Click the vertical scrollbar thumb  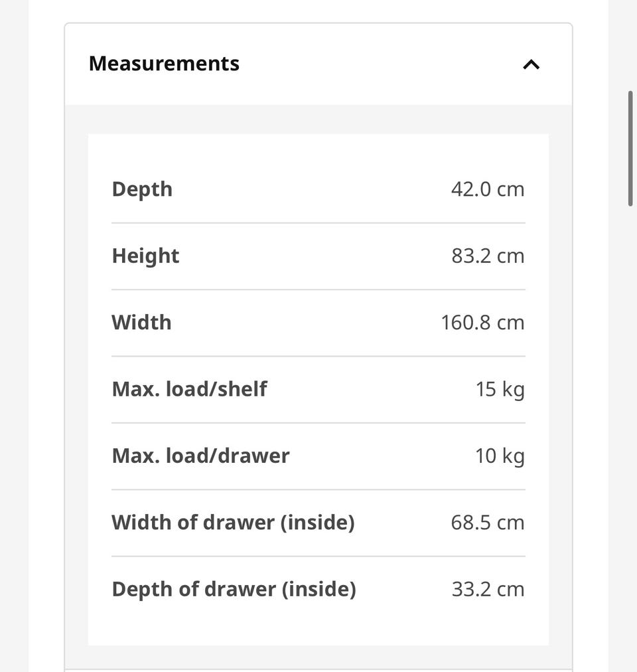(x=630, y=148)
